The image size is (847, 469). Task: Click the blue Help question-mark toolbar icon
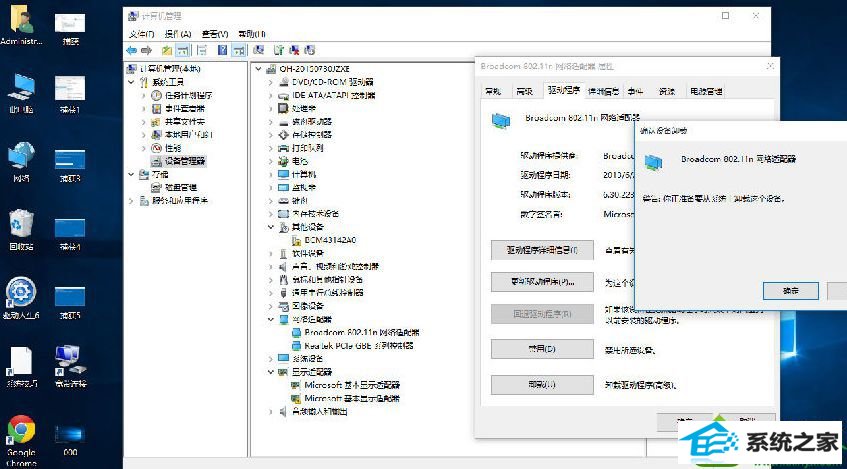click(x=223, y=50)
